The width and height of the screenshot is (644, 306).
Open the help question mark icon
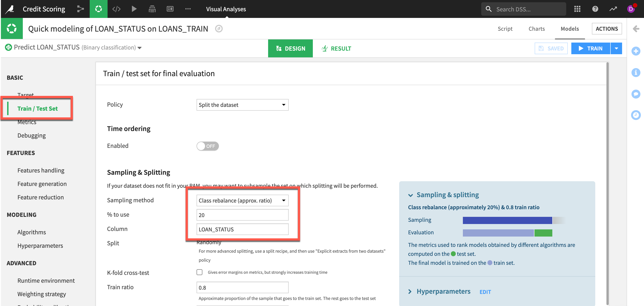(595, 9)
